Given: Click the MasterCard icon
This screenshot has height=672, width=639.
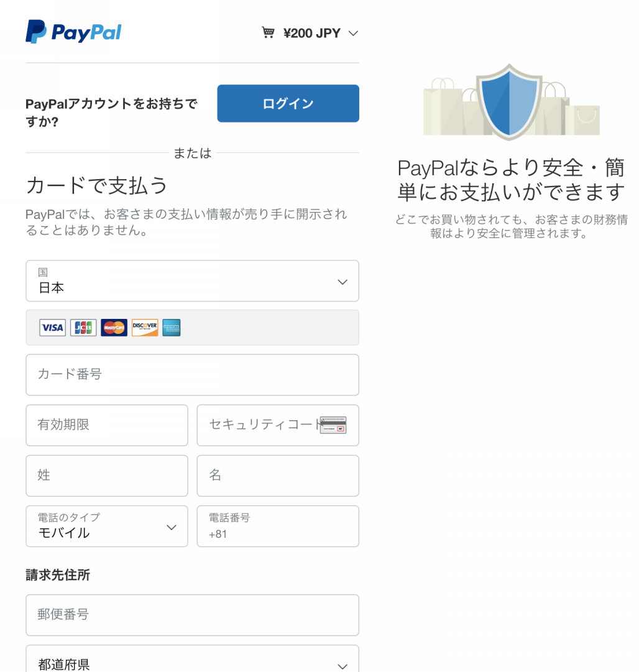Looking at the screenshot, I should tap(114, 328).
